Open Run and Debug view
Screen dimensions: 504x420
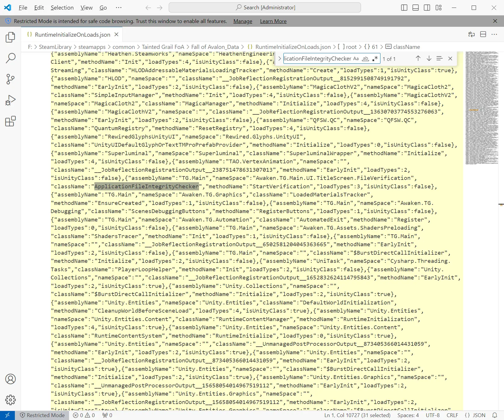tap(10, 100)
